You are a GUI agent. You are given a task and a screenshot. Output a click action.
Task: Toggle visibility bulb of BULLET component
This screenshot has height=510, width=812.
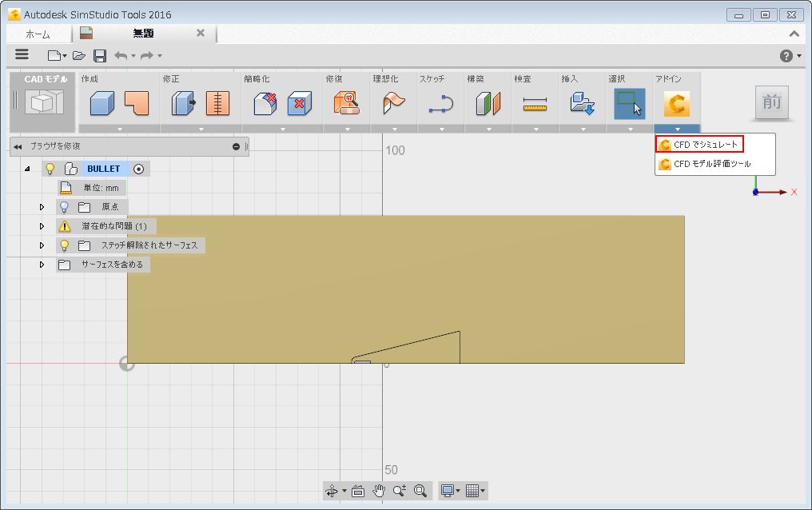coord(50,169)
